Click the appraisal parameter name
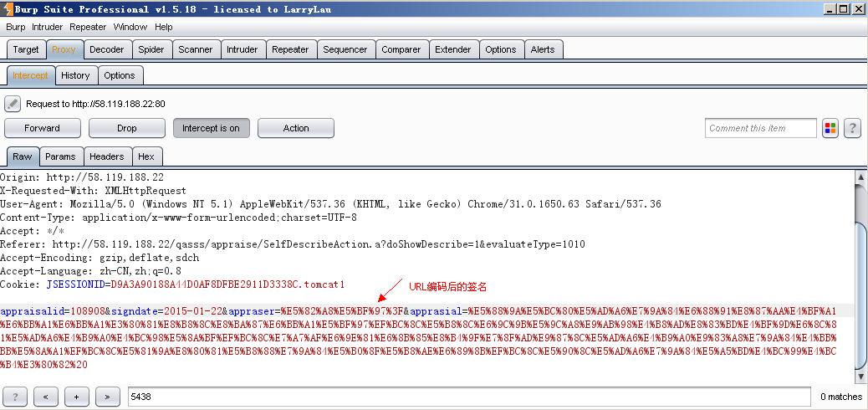868x410 pixels. [x=436, y=310]
